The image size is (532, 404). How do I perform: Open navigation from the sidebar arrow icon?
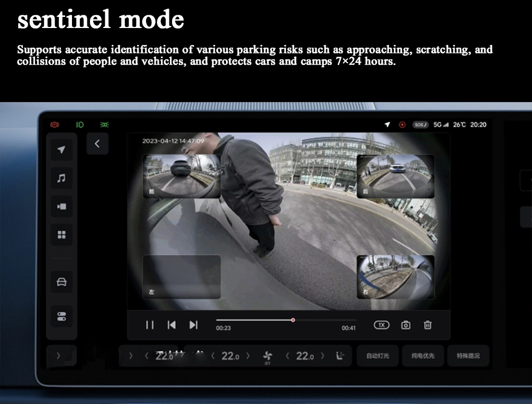(x=61, y=150)
